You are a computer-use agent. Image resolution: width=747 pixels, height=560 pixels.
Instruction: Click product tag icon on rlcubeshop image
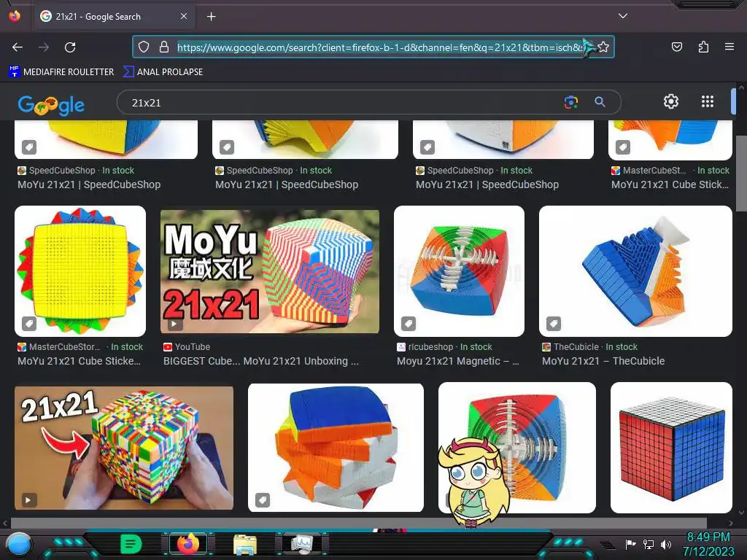[x=409, y=324]
